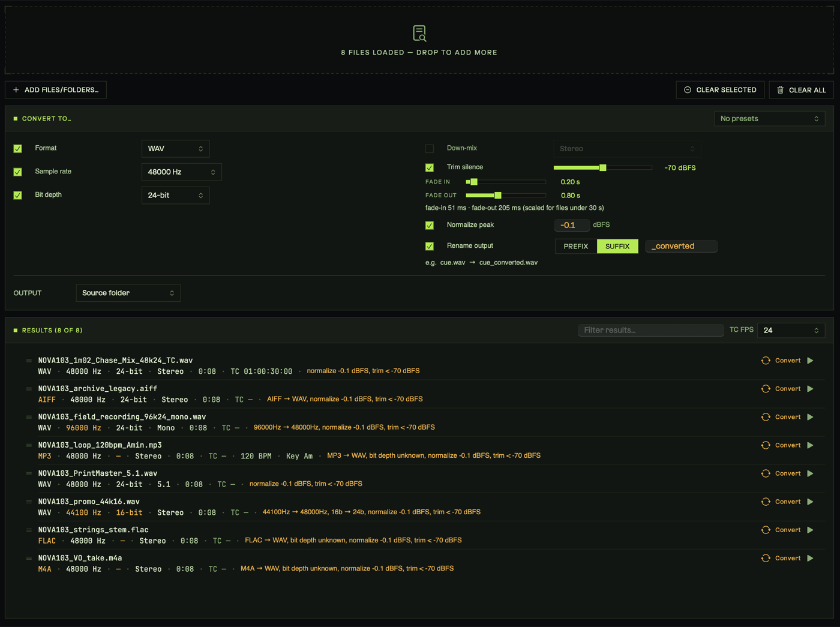Viewport: 840px width, 627px height.
Task: Open the disabled Stereo down-mix dropdown
Action: (x=626, y=149)
